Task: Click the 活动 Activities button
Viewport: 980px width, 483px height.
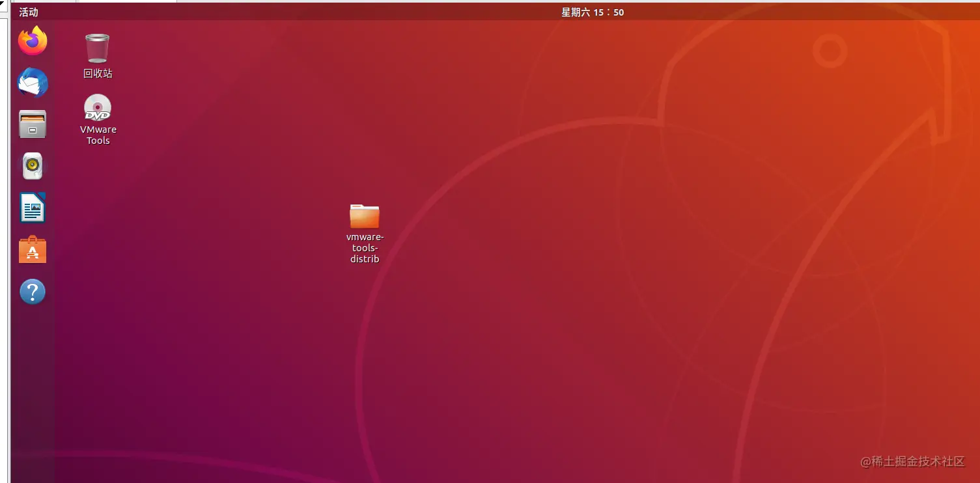Action: [29, 12]
